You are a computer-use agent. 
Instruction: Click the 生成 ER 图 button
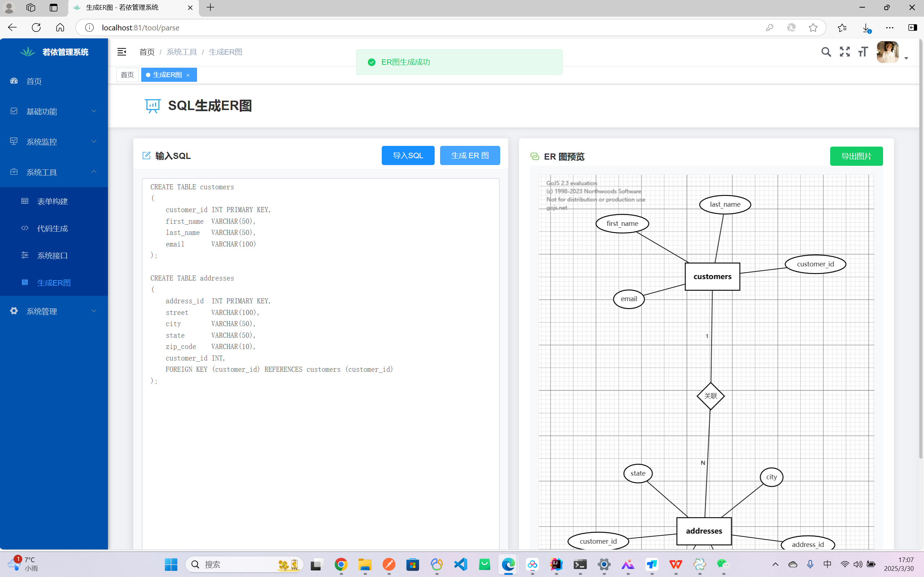(x=470, y=156)
